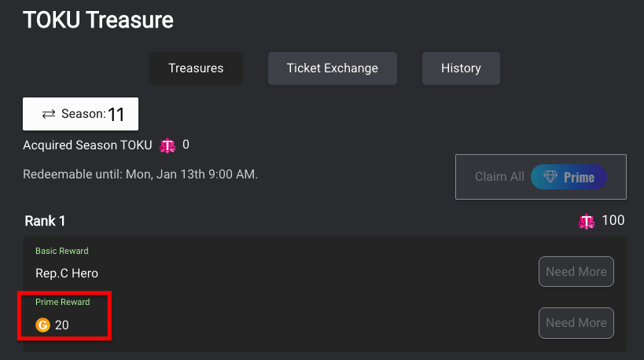The width and height of the screenshot is (644, 360).
Task: Select the Prime badge
Action: tap(569, 177)
